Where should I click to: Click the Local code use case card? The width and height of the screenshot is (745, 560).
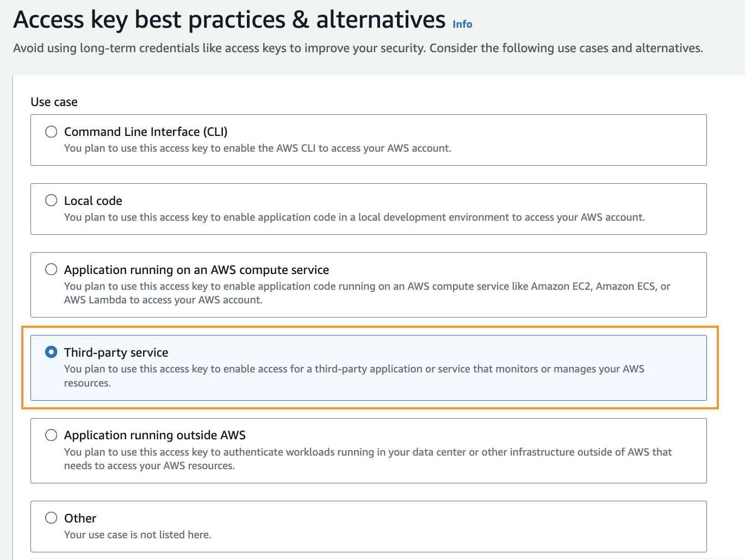pos(368,209)
